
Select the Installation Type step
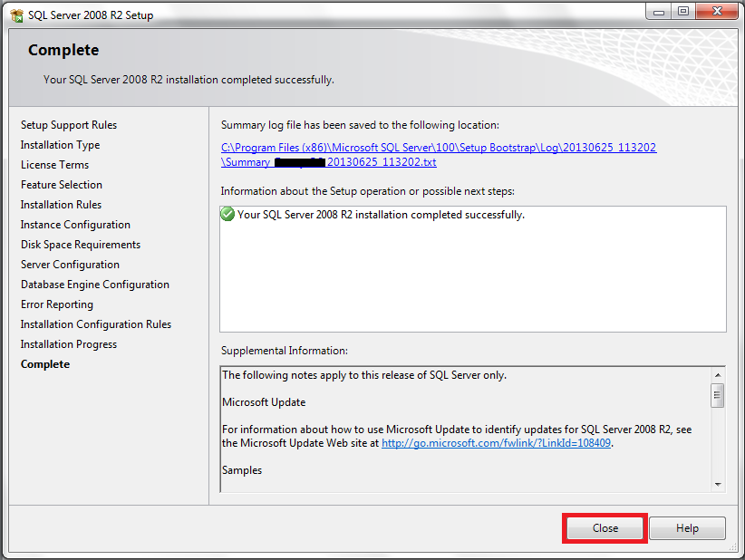61,145
